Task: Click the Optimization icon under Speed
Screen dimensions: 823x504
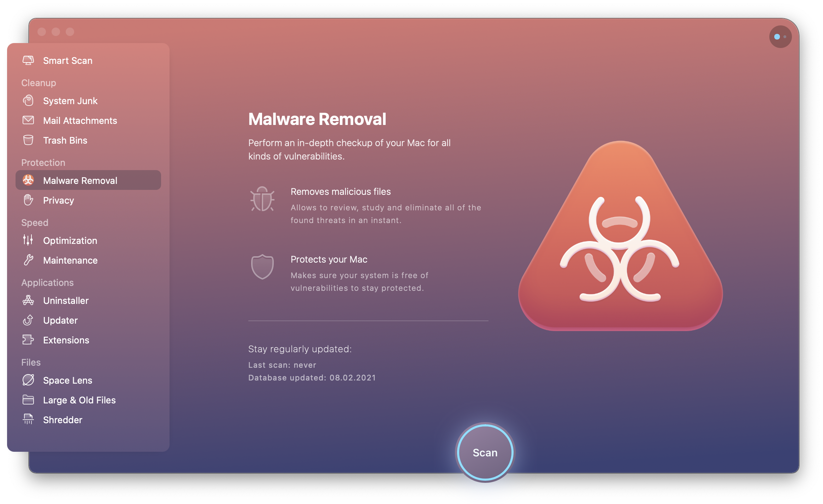Action: pos(28,240)
